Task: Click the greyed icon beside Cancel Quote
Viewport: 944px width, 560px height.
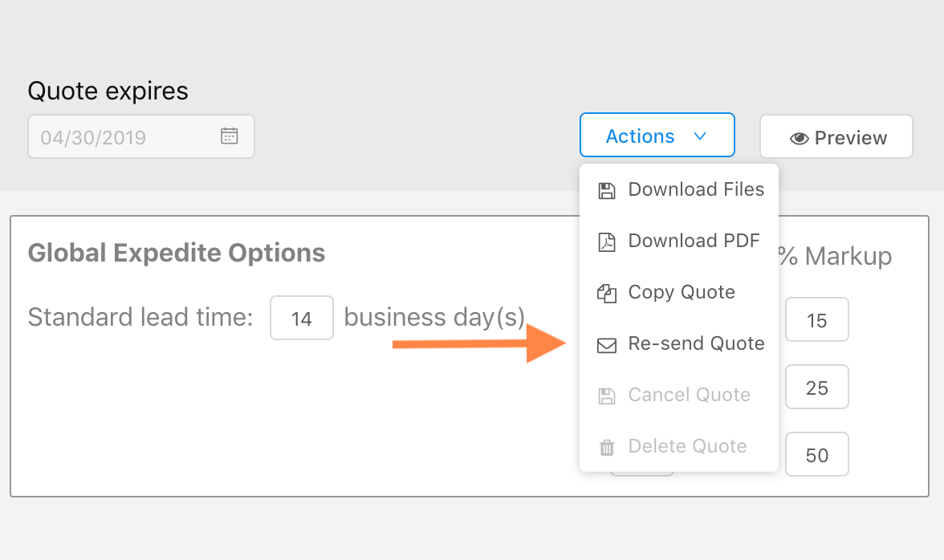Action: [x=607, y=396]
